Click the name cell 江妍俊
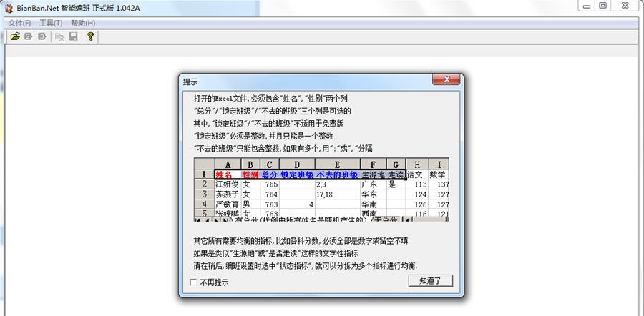This screenshot has width=644, height=316. 228,184
